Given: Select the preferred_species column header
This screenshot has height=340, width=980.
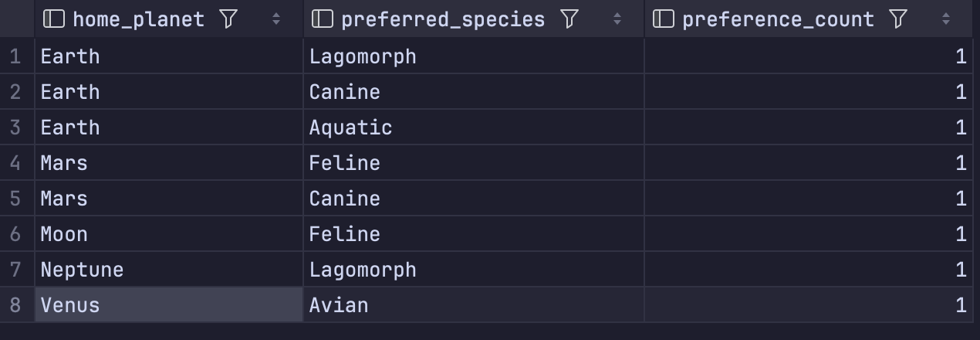Looking at the screenshot, I should click(x=474, y=19).
